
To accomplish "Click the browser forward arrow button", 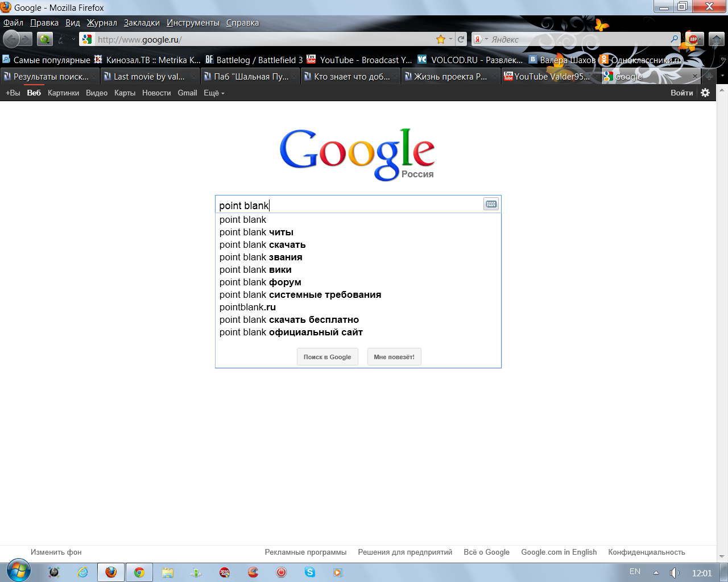I will coord(26,39).
